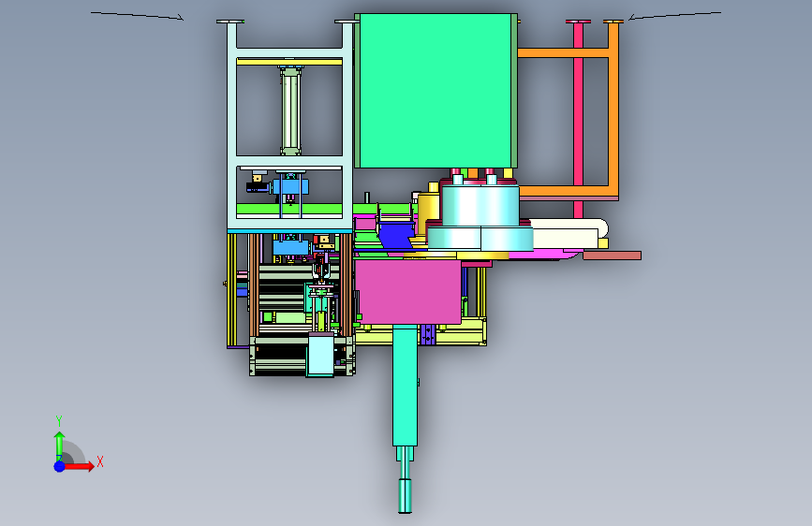Select the large green rectangular panel of the model
This screenshot has height=526, width=812.
(x=436, y=91)
